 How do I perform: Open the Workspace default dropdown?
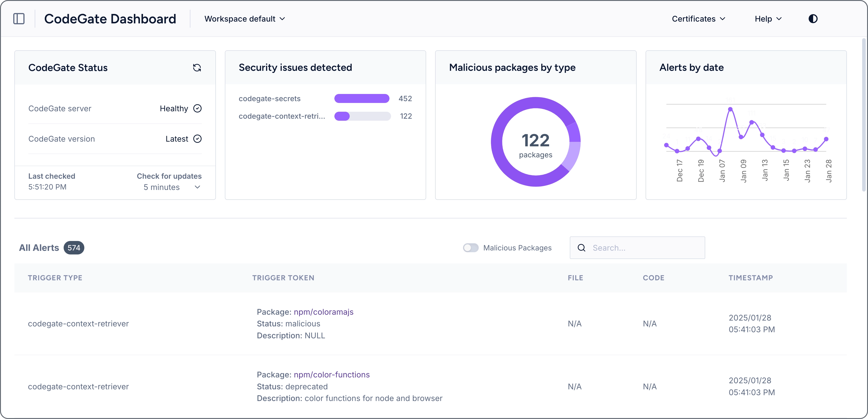click(245, 19)
